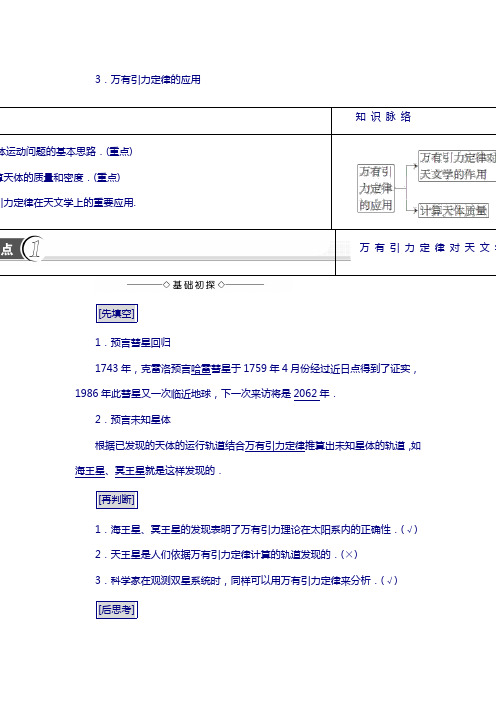Viewport: 496px width, 702px height.
Task: Click the title '3．万有引力定律的应用'
Action: pos(148,80)
